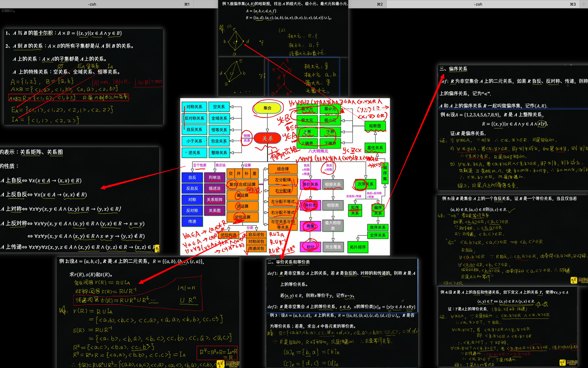Click the green 全序关系 box

pos(378,235)
